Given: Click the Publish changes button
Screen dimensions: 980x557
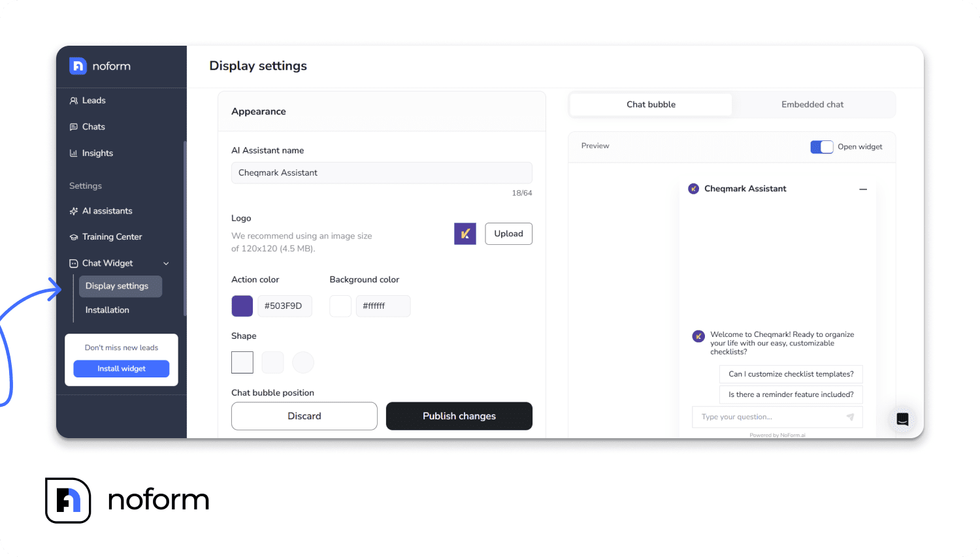Looking at the screenshot, I should click(459, 416).
